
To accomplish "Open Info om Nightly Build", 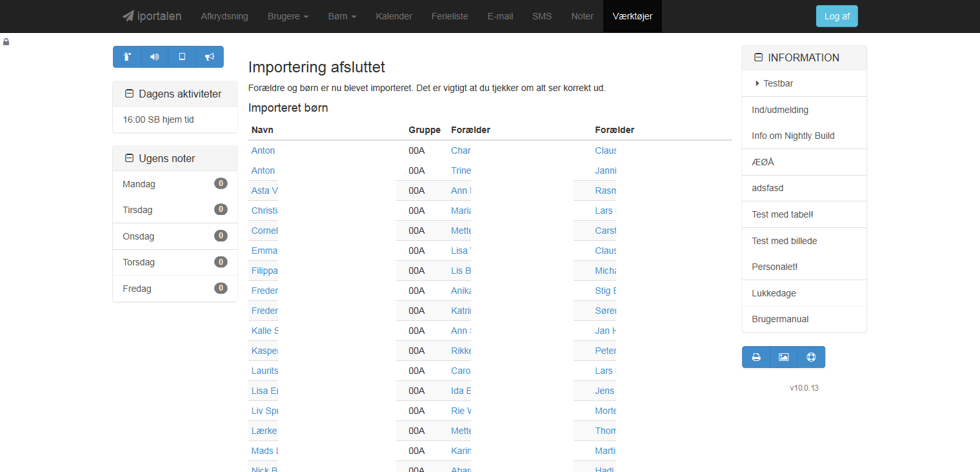I will pos(804,136).
